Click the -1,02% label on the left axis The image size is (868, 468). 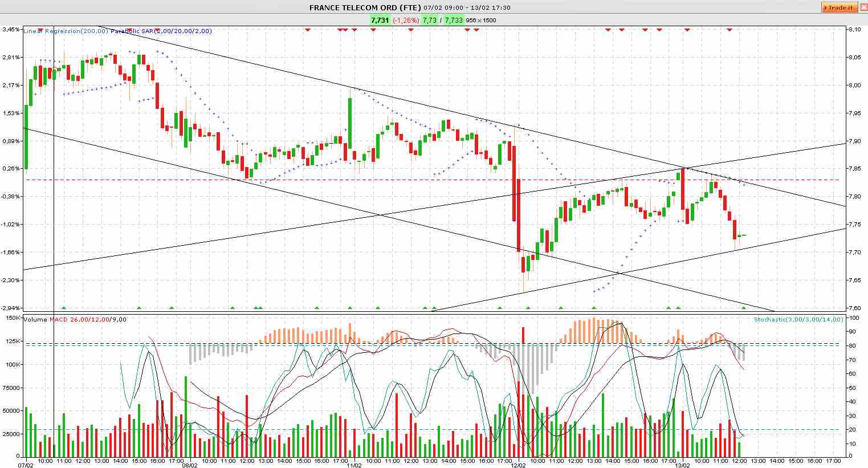11,225
